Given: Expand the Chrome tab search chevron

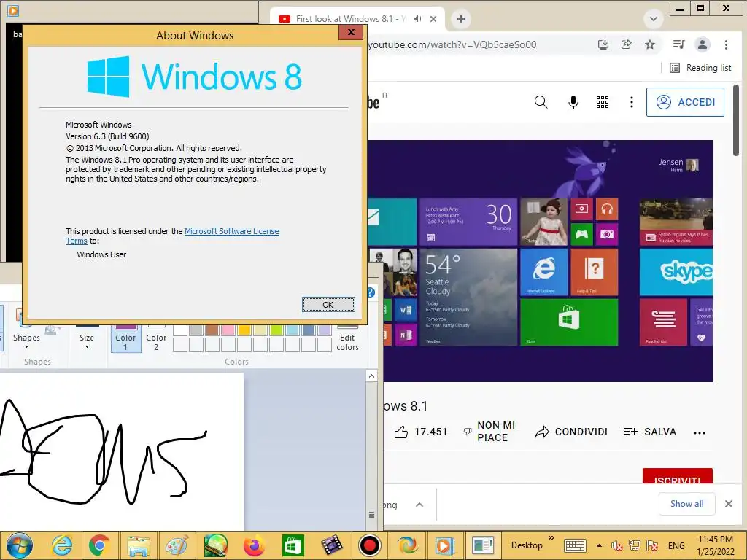Looking at the screenshot, I should point(653,19).
